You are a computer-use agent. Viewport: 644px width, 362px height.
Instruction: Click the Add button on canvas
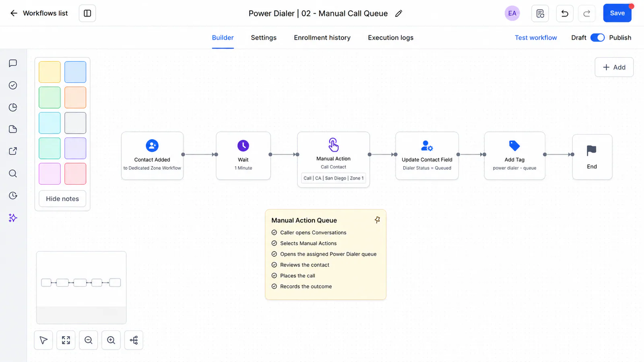[614, 67]
